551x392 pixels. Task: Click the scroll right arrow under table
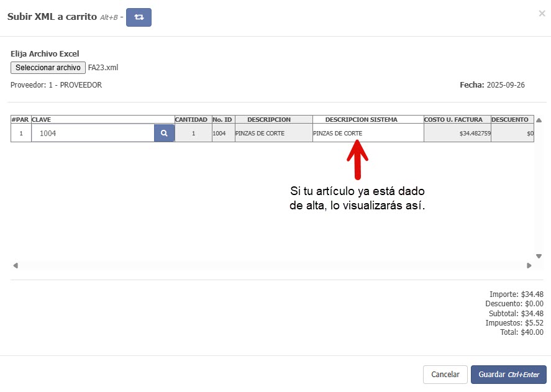[x=529, y=265]
